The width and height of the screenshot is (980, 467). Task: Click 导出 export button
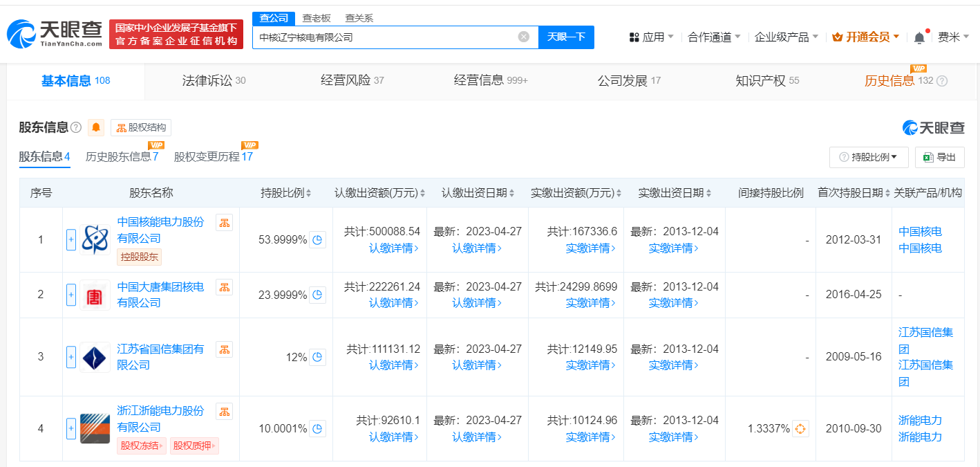939,157
